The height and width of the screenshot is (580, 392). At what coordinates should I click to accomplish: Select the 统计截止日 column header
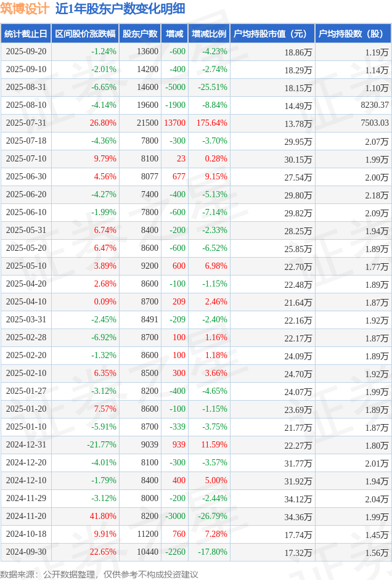(25, 34)
